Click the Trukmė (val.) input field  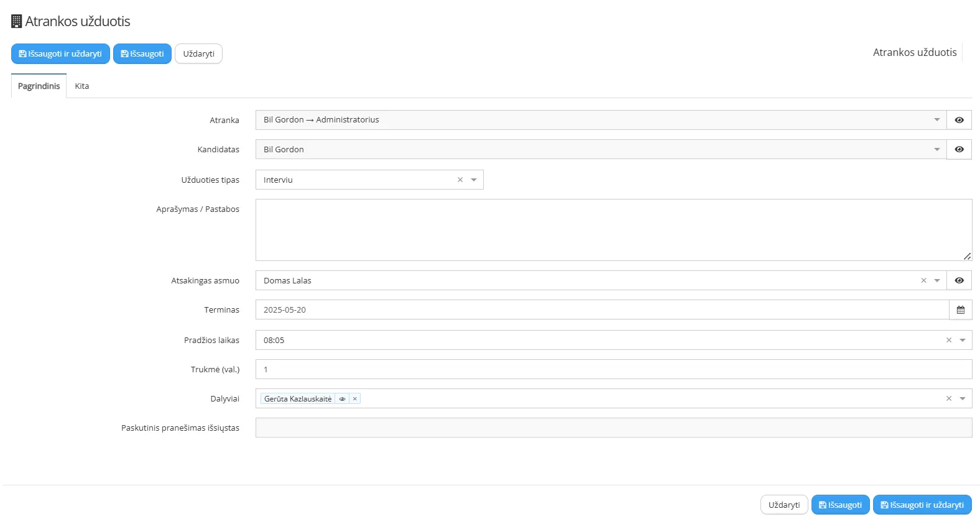click(613, 369)
